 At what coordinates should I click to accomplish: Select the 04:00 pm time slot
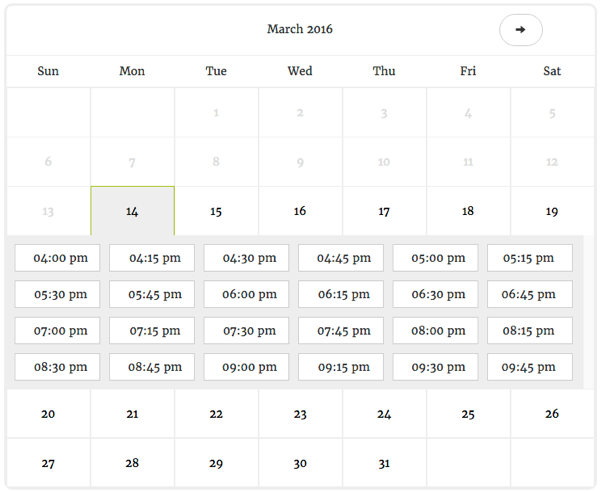pyautogui.click(x=58, y=258)
